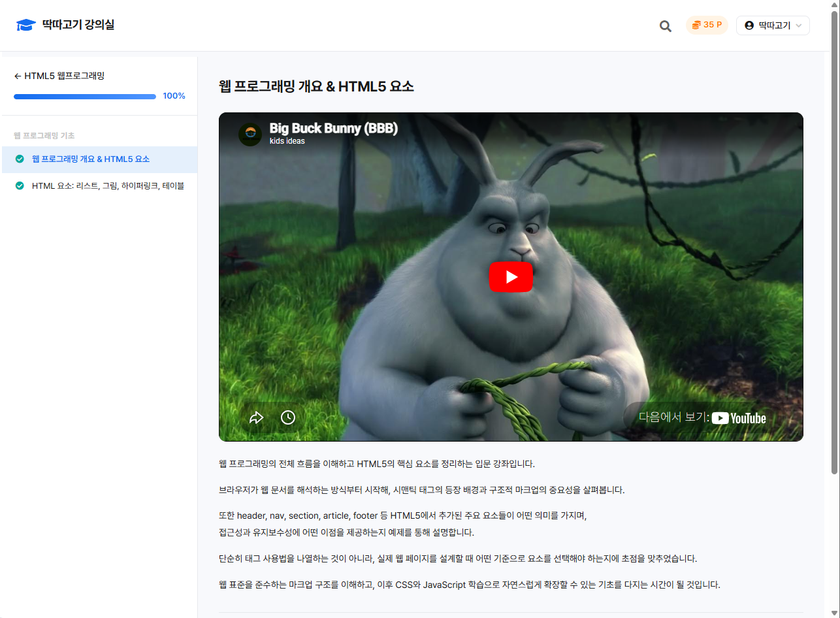Toggle completion check on 웹 프로그래밍 개요 lesson
The width and height of the screenshot is (840, 618).
click(20, 159)
